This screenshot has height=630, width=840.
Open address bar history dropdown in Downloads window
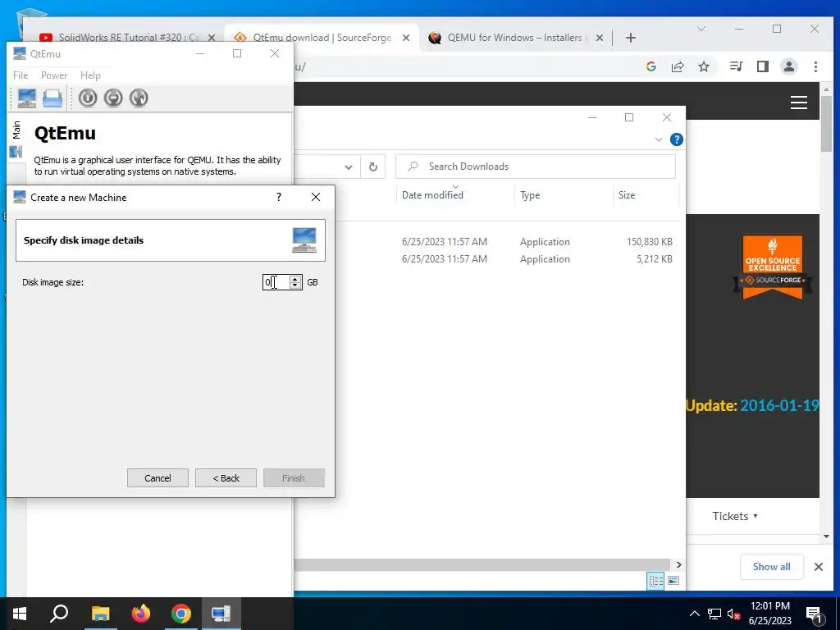(348, 167)
